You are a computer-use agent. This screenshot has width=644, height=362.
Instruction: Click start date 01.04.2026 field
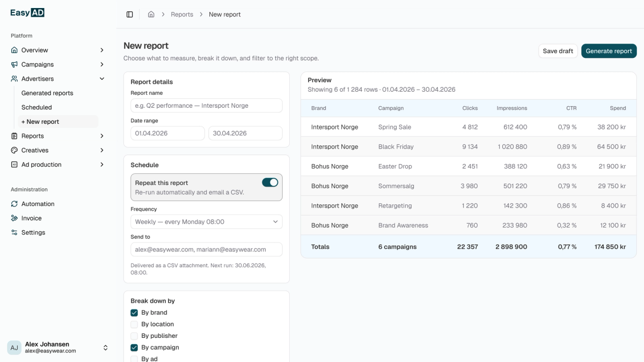tap(168, 133)
